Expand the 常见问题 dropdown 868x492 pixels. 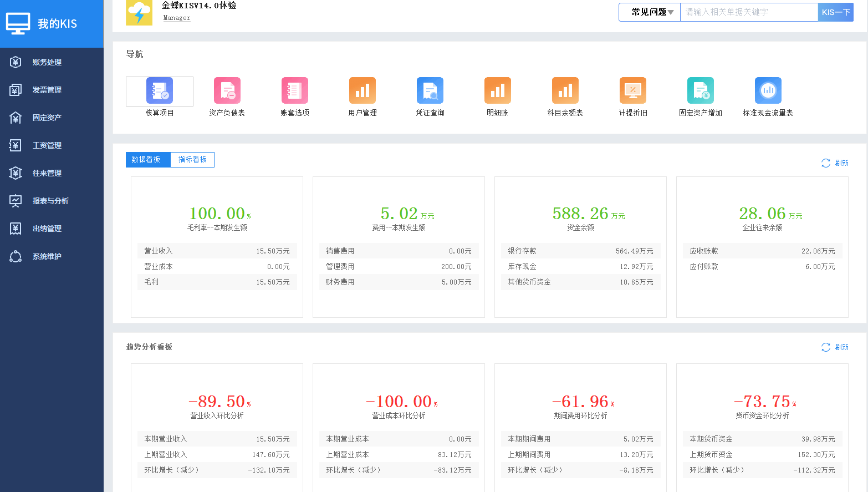650,12
